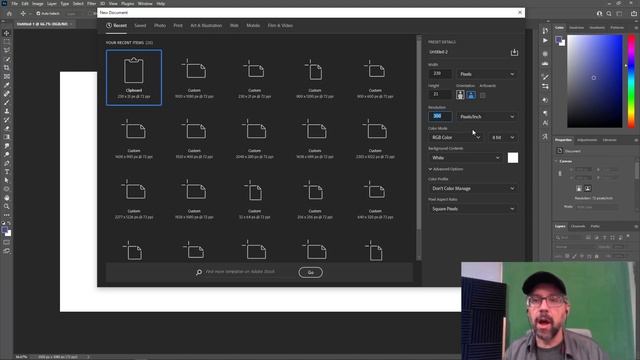Image resolution: width=640 pixels, height=360 pixels.
Task: Switch to the Art & Illustration tab
Action: click(x=206, y=26)
